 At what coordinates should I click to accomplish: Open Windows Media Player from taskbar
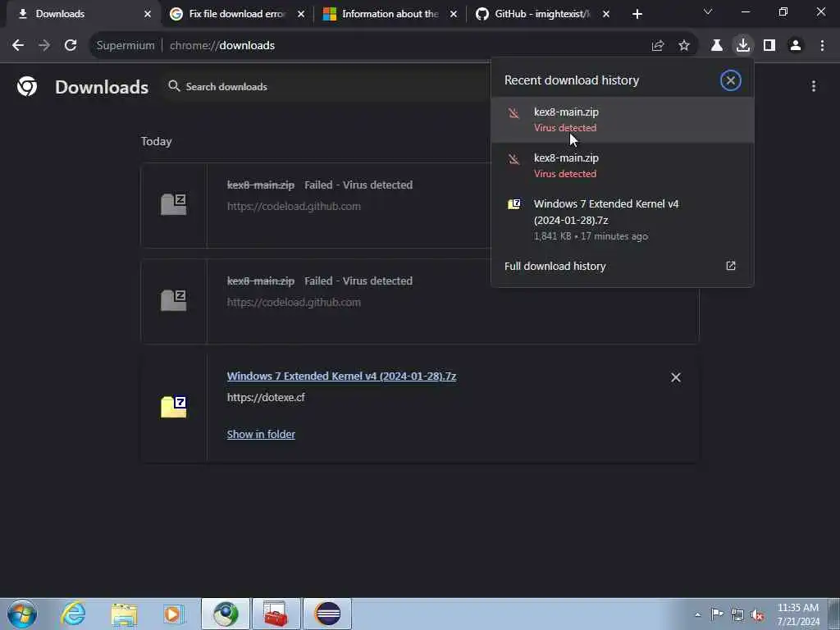pos(174,614)
